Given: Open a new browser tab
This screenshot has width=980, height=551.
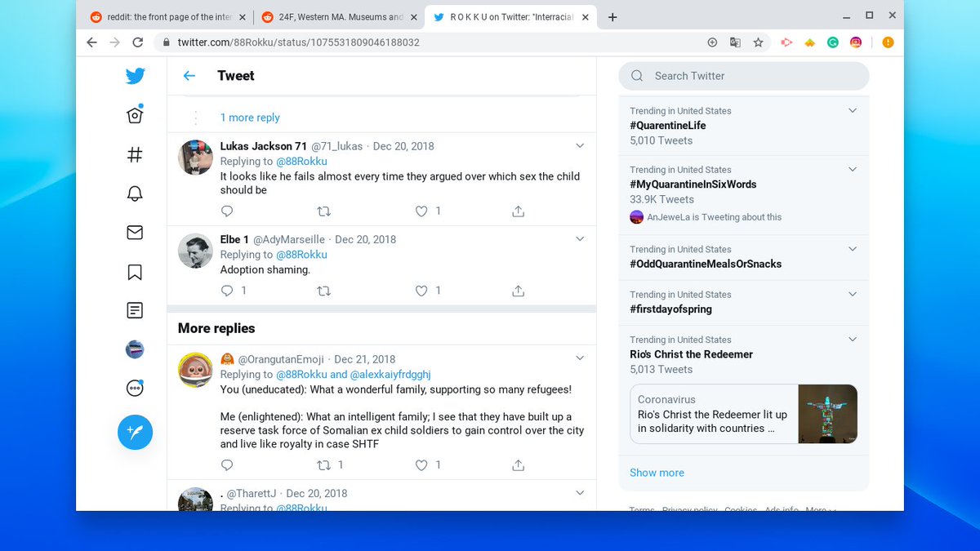Looking at the screenshot, I should (612, 17).
